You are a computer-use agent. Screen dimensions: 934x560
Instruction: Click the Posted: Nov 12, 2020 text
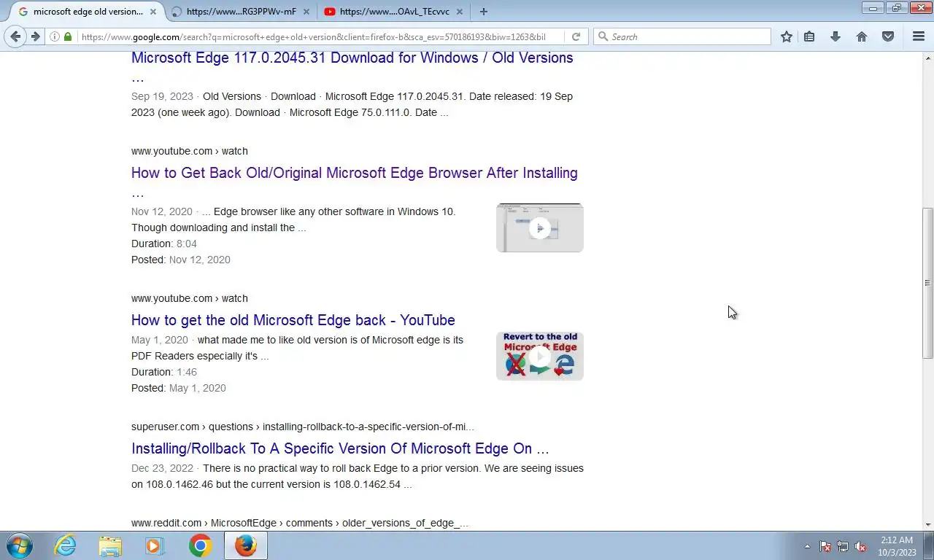coord(181,260)
